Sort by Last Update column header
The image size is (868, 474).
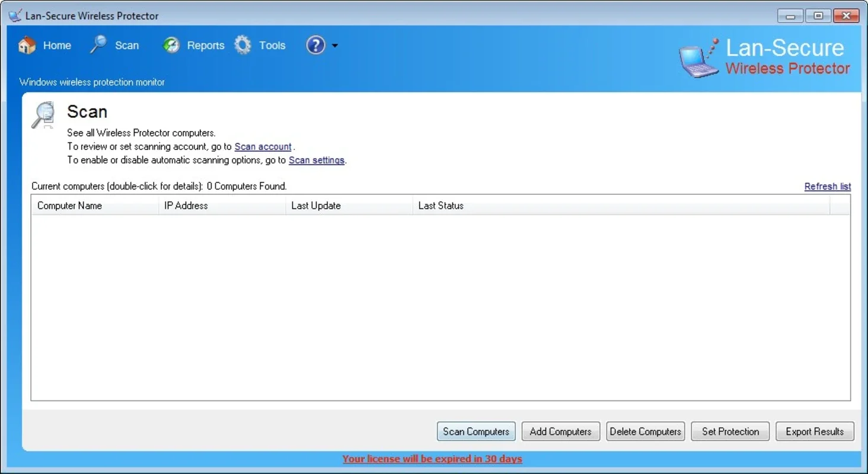[x=349, y=206]
